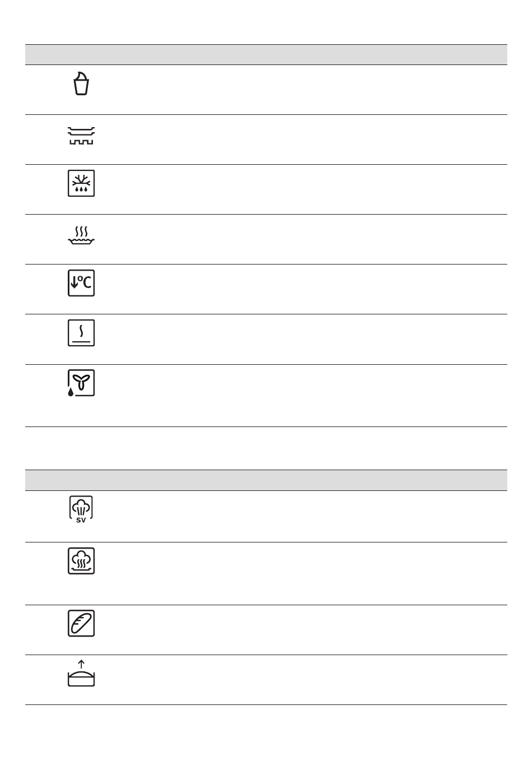Choose the steam regenerating chef hat icon

pos(81,561)
